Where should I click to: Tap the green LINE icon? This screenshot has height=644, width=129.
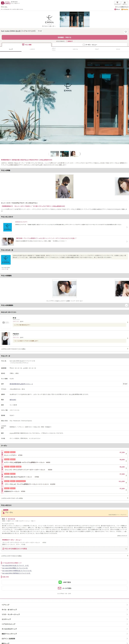pyautogui.click(x=60, y=582)
